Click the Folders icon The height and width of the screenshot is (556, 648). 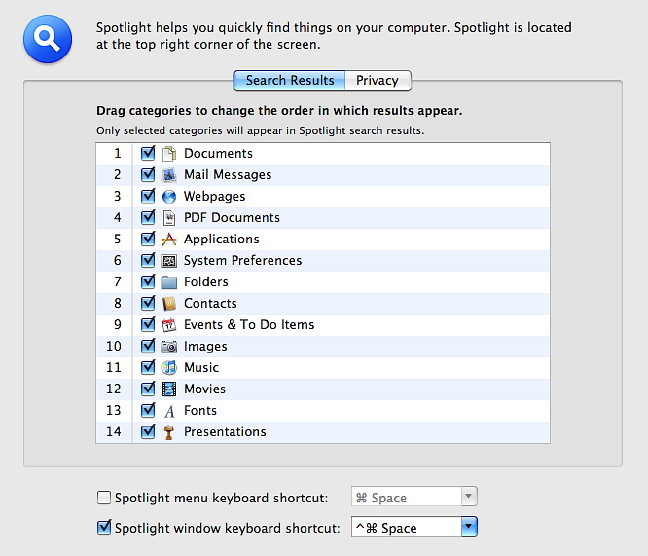169,282
